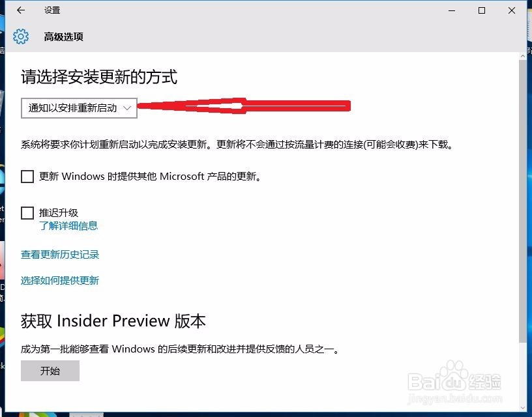This screenshot has height=417, width=532.
Task: Close the 设置 window
Action: pos(512,10)
